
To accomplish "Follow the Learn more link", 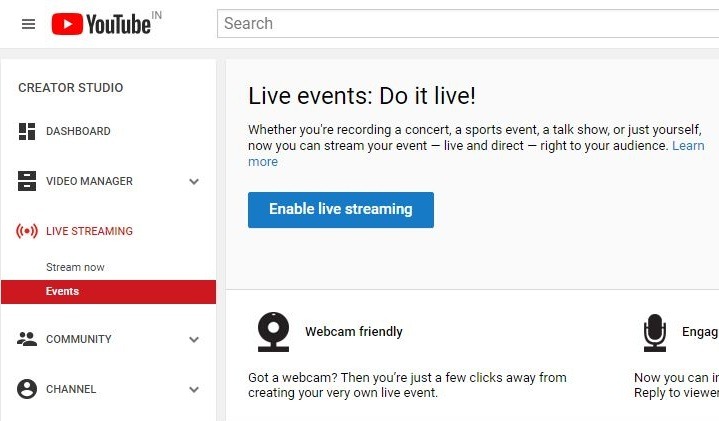I will 688,146.
